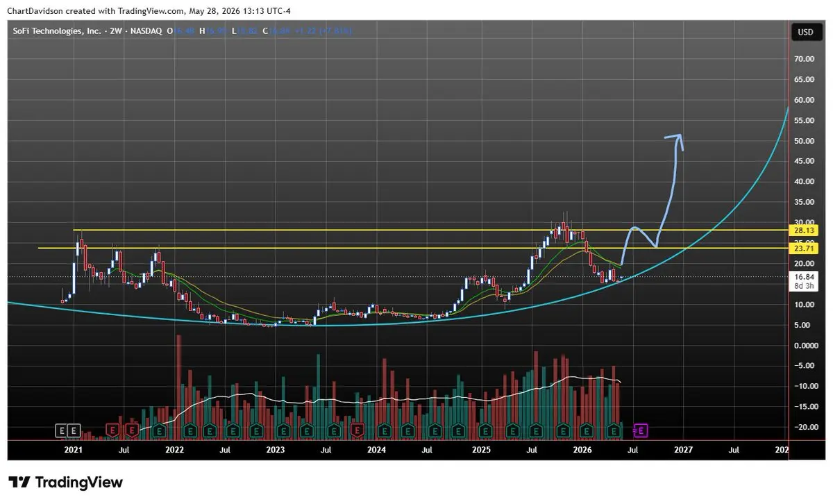Click the 2023 time axis label
833x504 pixels.
[276, 450]
